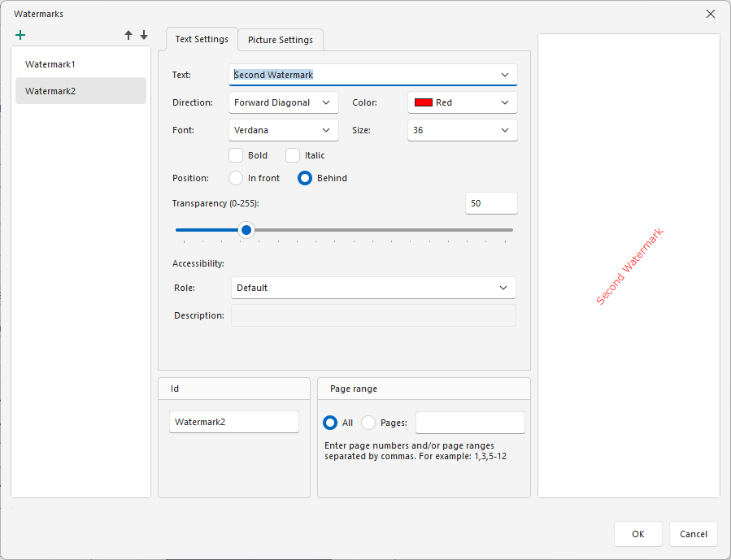Image resolution: width=731 pixels, height=560 pixels.
Task: Click the Cancel button
Action: pos(693,534)
